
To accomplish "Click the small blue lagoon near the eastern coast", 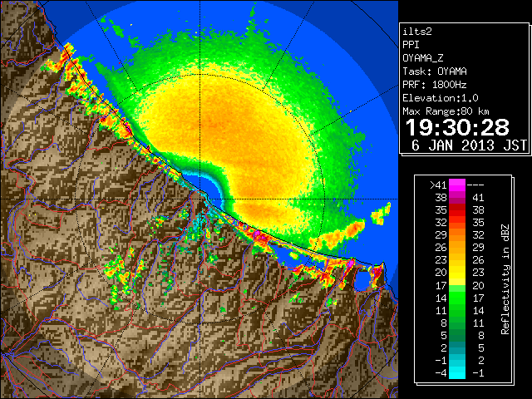I will pos(362,280).
